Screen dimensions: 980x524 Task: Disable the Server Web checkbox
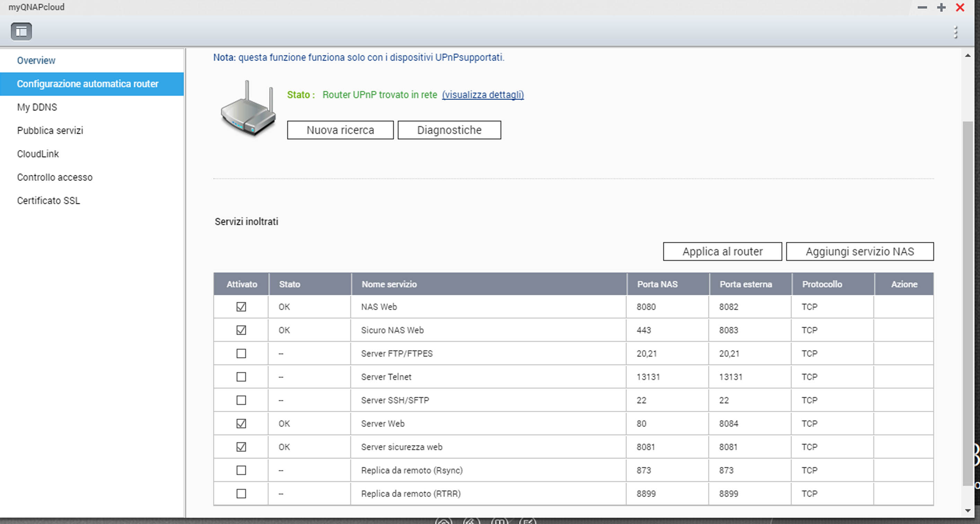coord(241,423)
